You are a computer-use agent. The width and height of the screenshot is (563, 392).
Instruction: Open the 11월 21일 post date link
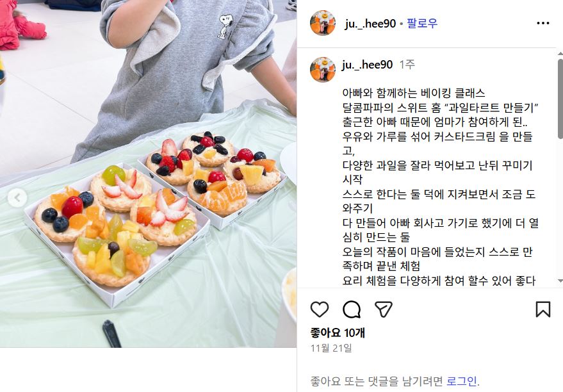click(331, 348)
